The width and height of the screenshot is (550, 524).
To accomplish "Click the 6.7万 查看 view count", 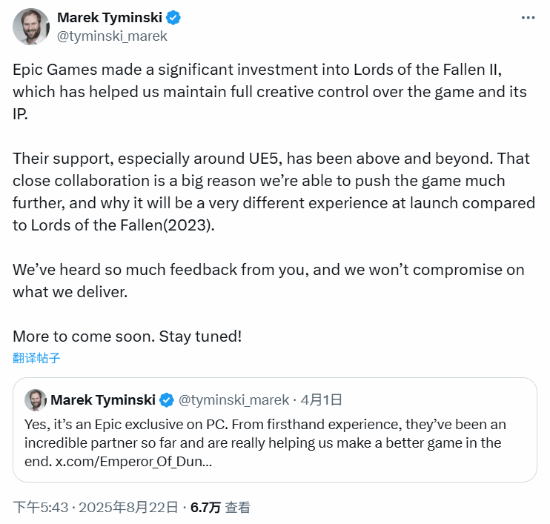I will [220, 508].
